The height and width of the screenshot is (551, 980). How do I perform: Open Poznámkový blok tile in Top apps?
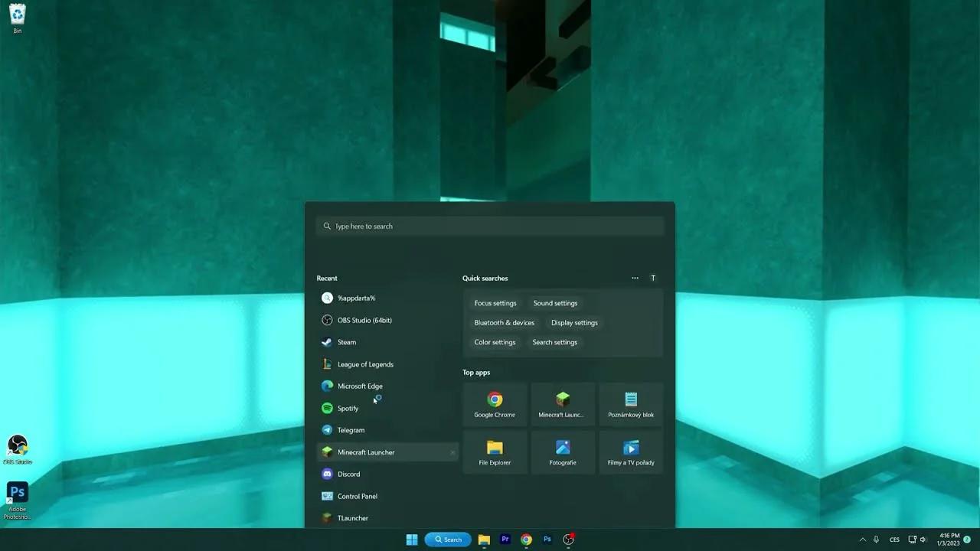pos(631,405)
